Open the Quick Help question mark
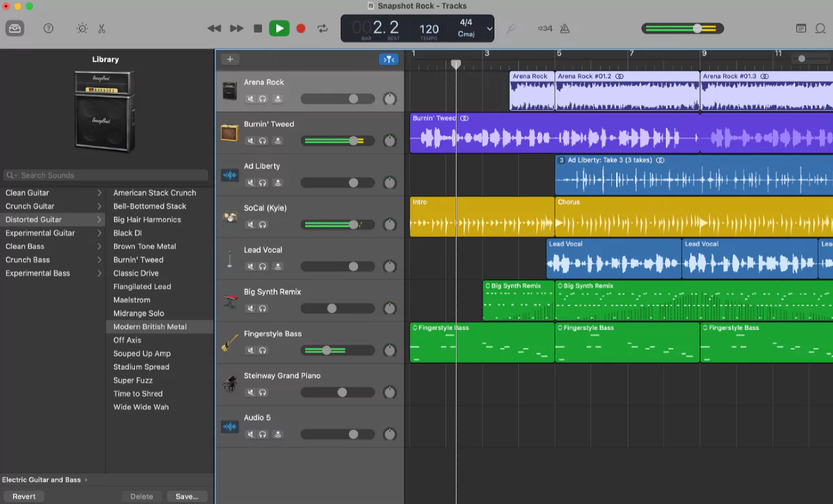 click(48, 28)
